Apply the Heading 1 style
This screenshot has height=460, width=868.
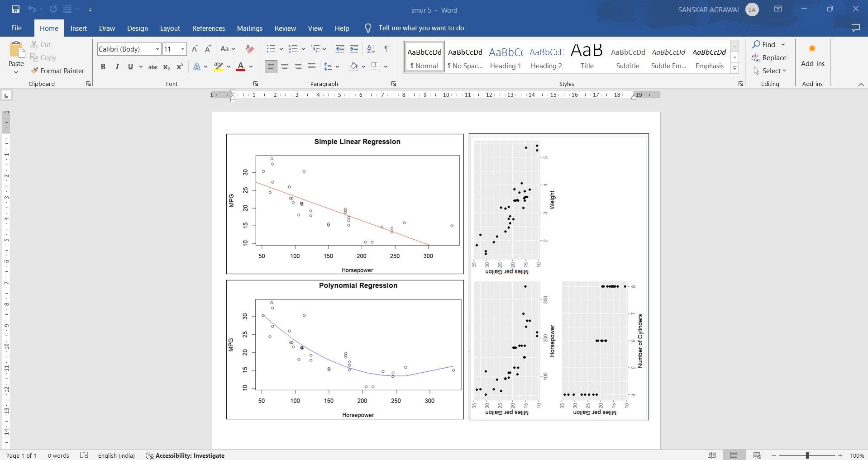[x=505, y=56]
